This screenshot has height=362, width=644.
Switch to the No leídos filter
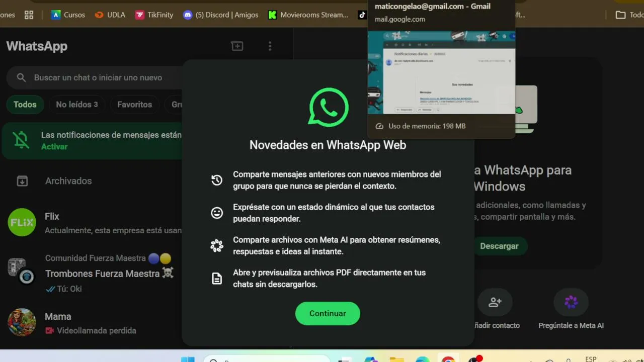[77, 105]
